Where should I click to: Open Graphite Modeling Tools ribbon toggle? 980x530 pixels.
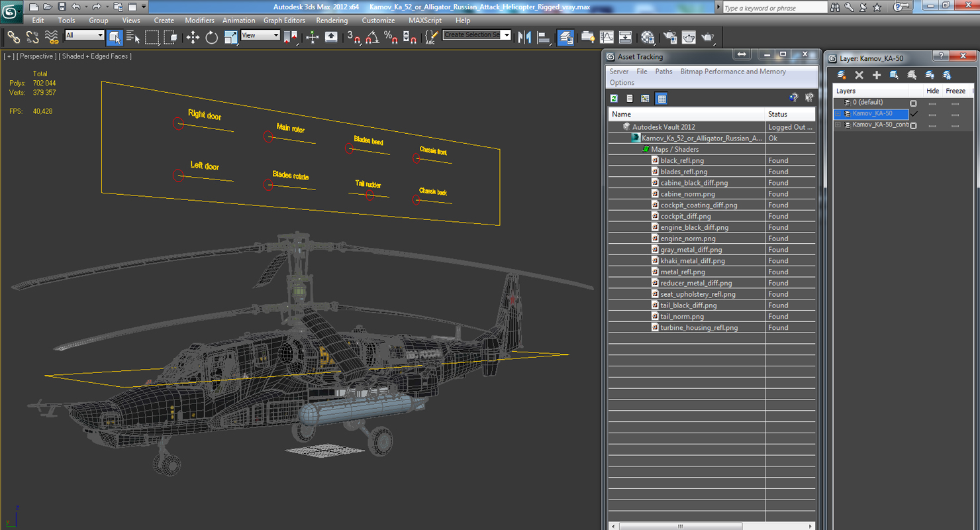[x=587, y=37]
